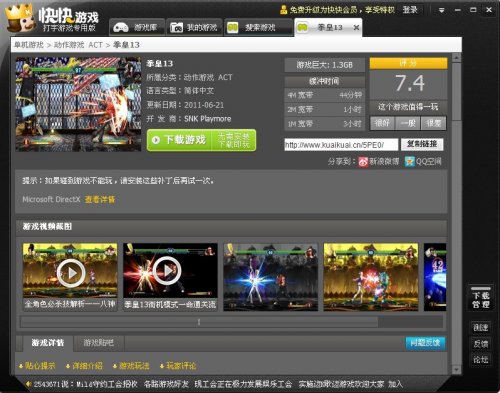
Task: Share to QQ空间
Action: 423,161
